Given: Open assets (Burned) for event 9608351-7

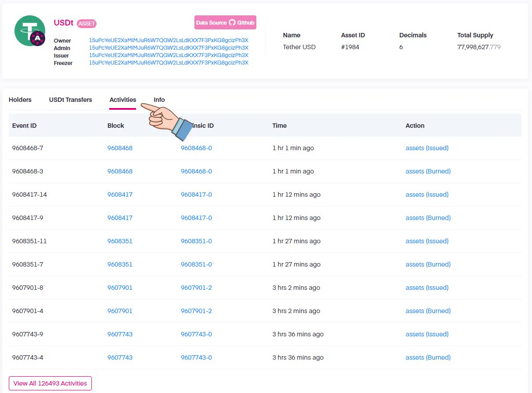Looking at the screenshot, I should pos(428,264).
